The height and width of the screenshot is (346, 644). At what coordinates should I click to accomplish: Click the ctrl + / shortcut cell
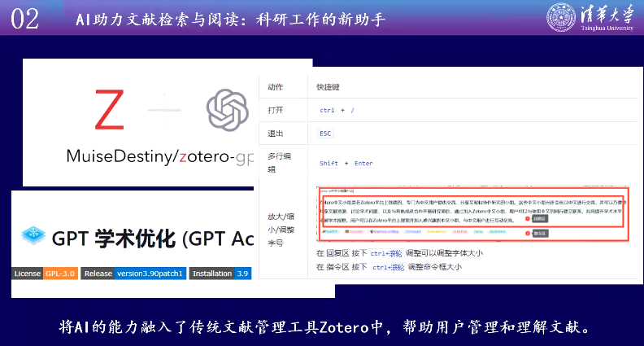337,110
